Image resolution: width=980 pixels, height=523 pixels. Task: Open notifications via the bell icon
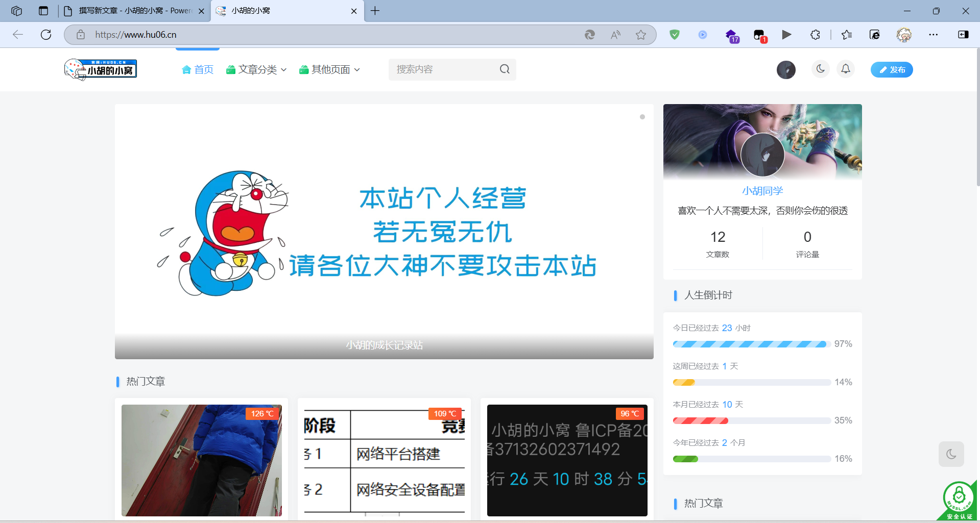tap(846, 69)
